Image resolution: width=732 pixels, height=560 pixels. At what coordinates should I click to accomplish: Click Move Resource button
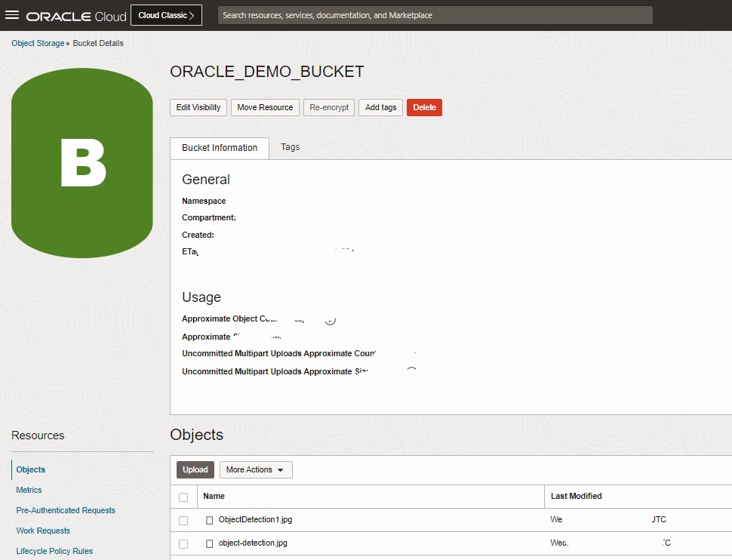(x=265, y=107)
